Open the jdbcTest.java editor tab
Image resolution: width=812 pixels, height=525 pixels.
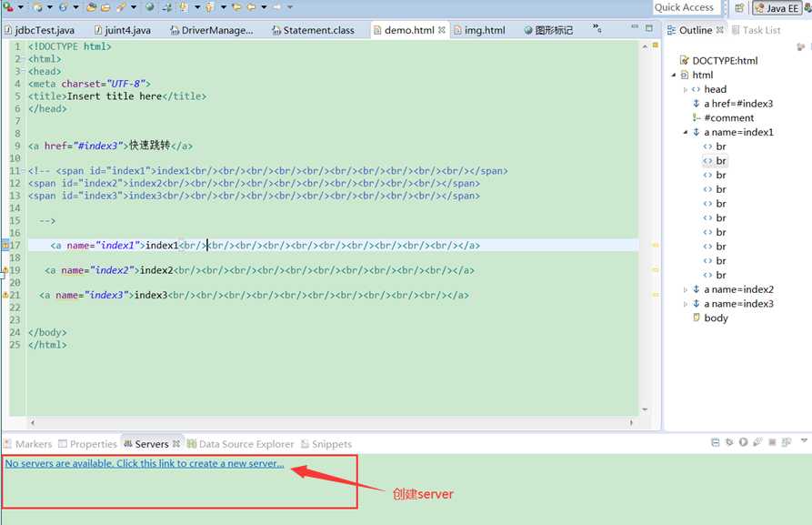click(39, 30)
